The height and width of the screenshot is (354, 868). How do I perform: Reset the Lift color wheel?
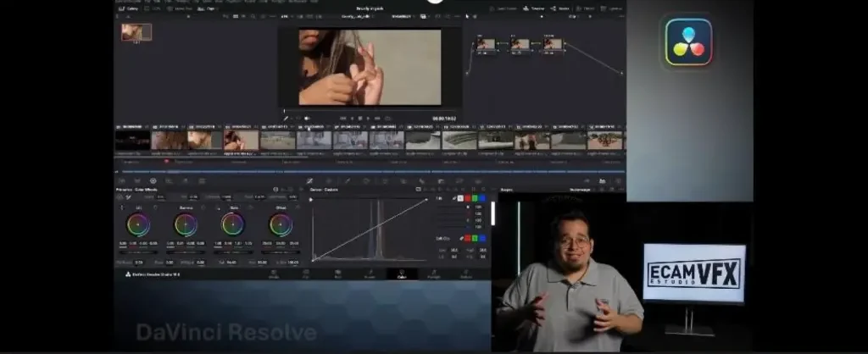[156, 207]
